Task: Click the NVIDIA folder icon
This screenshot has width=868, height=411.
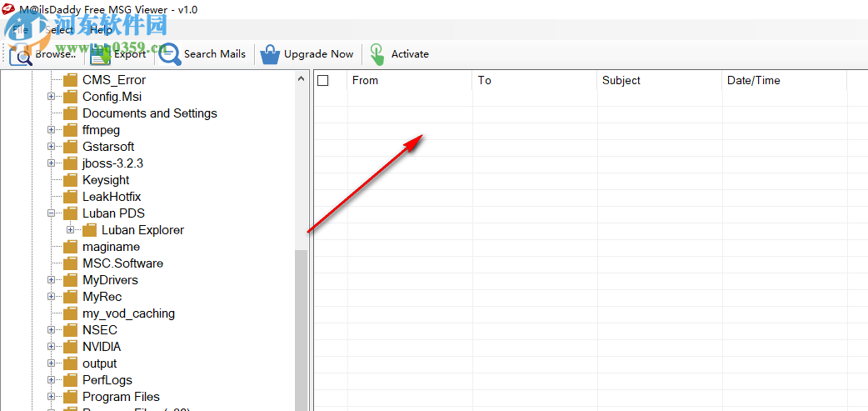Action: 70,347
